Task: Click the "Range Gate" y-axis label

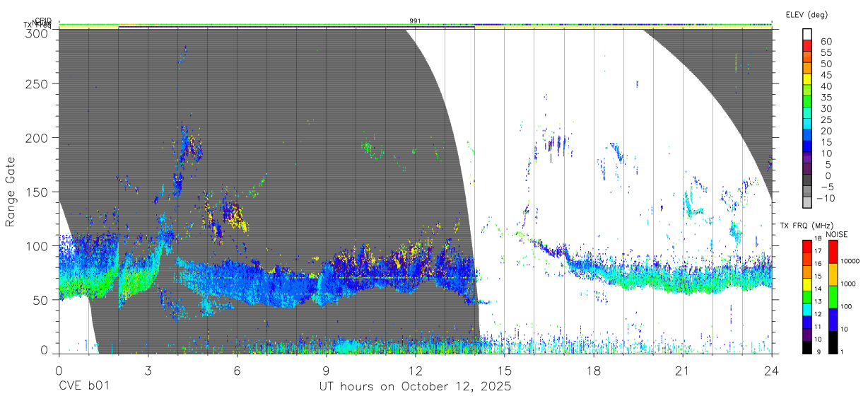Action: point(11,192)
